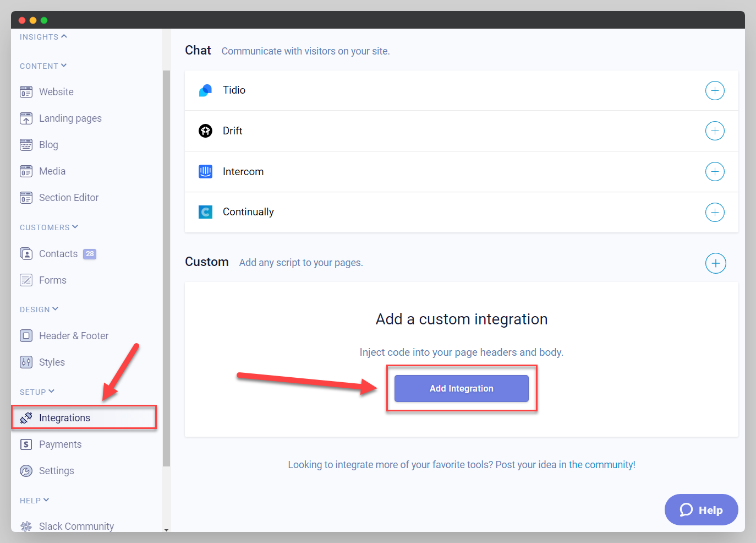Click the Blog icon in the sidebar
Image resolution: width=756 pixels, height=543 pixels.
[x=26, y=144]
